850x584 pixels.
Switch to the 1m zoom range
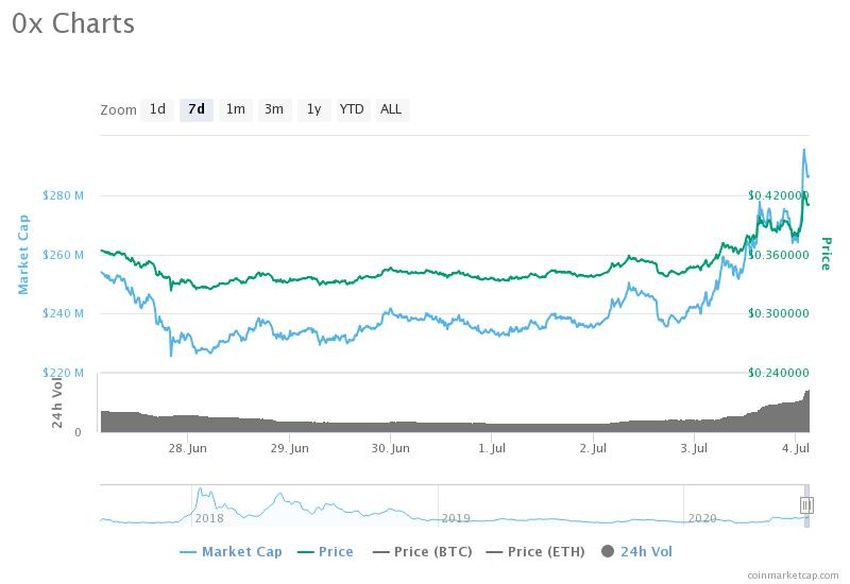(235, 109)
